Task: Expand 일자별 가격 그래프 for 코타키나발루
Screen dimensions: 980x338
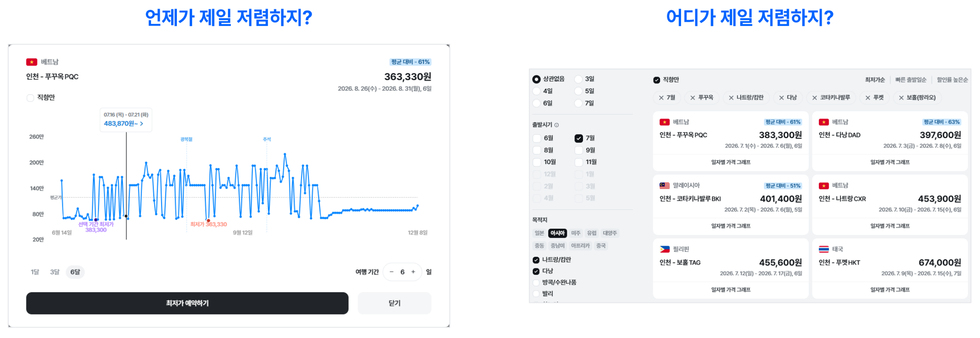Action: pyautogui.click(x=731, y=226)
